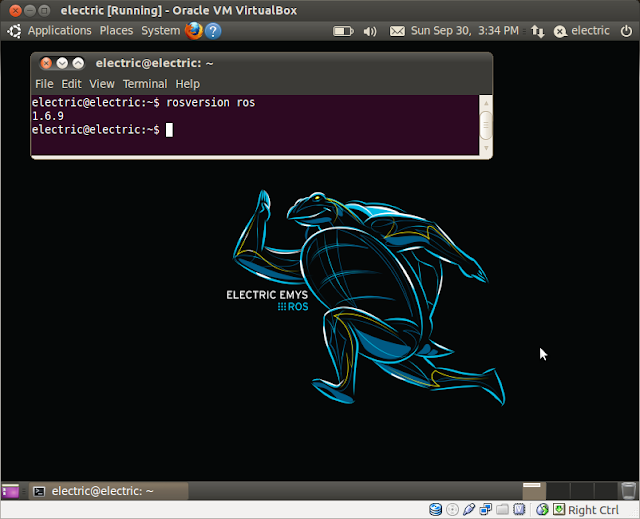Switch to the fourth workspace in switcher

pos(605,491)
